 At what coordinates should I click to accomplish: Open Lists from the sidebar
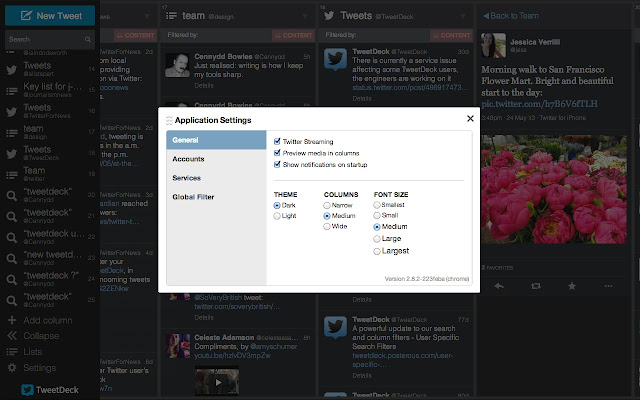click(25, 352)
